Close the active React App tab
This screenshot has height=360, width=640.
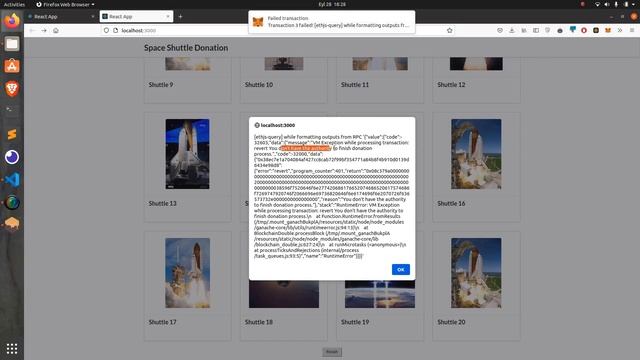pos(168,17)
